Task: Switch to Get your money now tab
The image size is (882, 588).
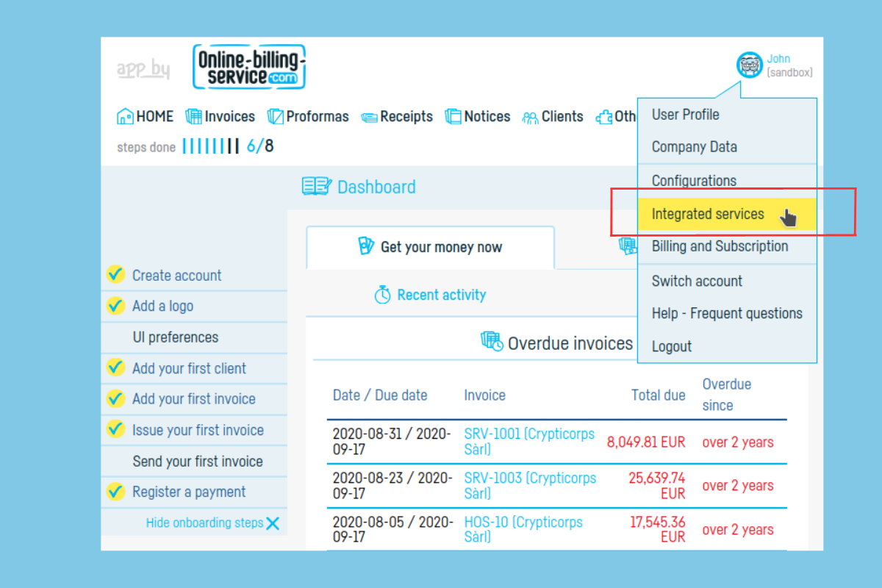Action: point(430,247)
